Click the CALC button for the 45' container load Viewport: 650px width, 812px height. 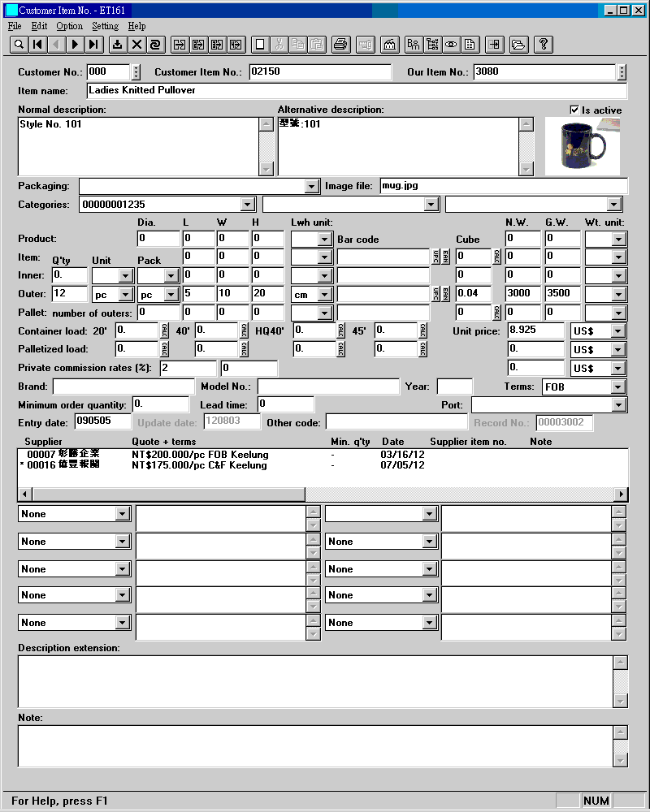423,330
